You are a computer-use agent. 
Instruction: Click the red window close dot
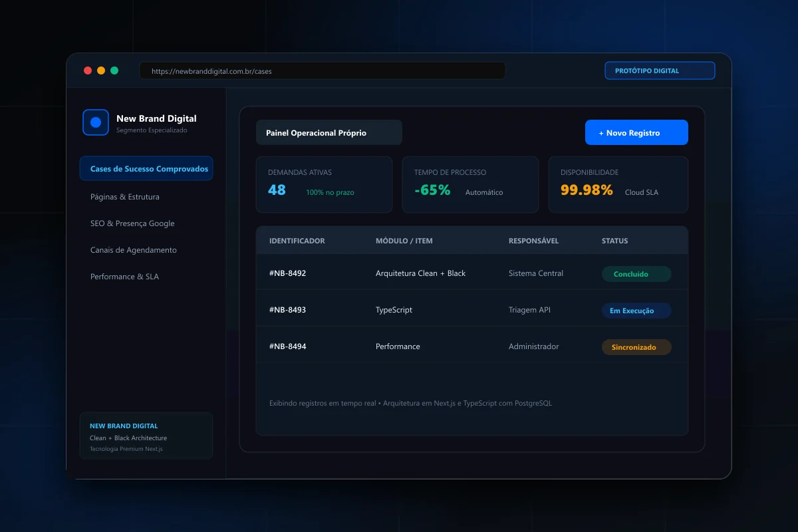(x=88, y=70)
